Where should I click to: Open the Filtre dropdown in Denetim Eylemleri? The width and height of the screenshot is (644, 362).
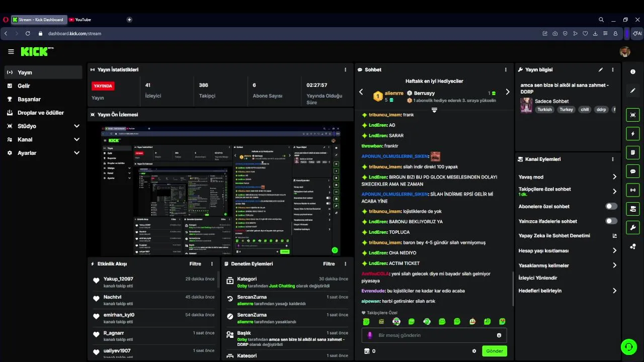[329, 264]
